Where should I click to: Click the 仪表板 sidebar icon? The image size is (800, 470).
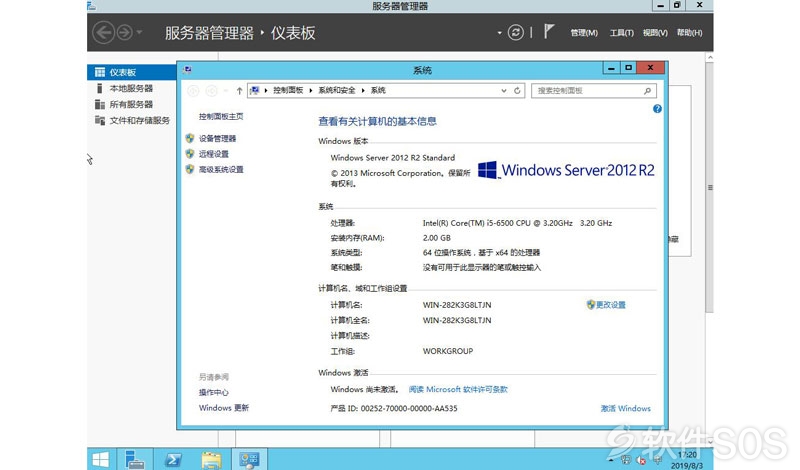tap(100, 72)
